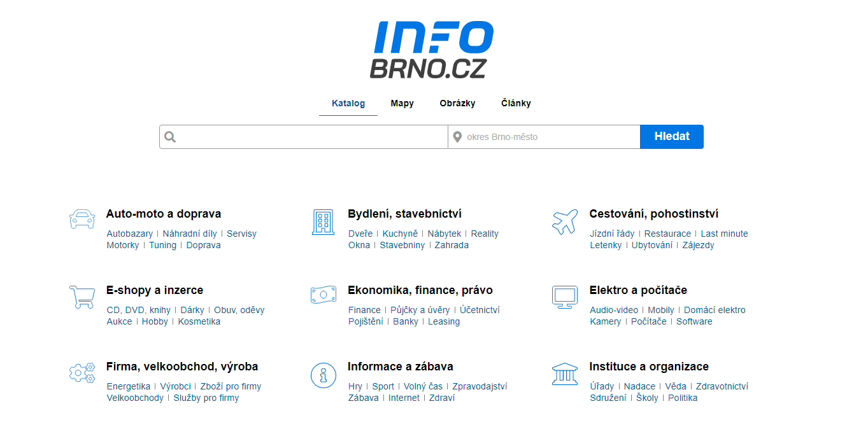Viewport: 868px width, 427px height.
Task: Open the Služby pro firmy link
Action: pyautogui.click(x=206, y=398)
